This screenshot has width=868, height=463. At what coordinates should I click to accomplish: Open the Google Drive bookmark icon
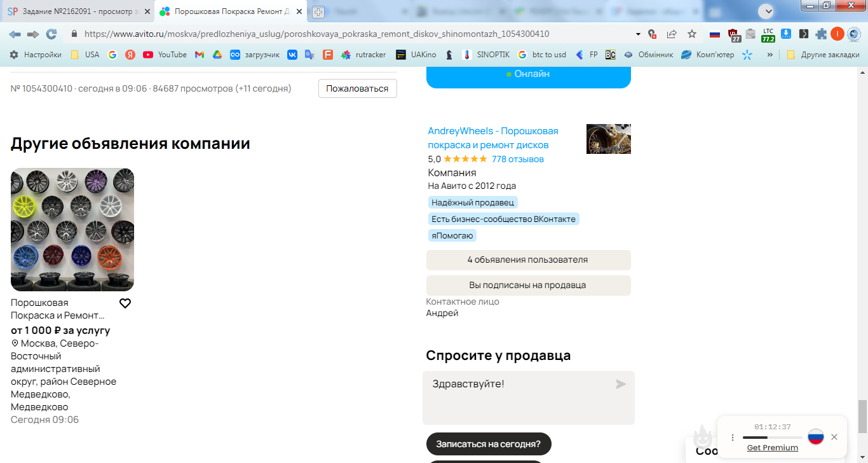click(x=217, y=55)
